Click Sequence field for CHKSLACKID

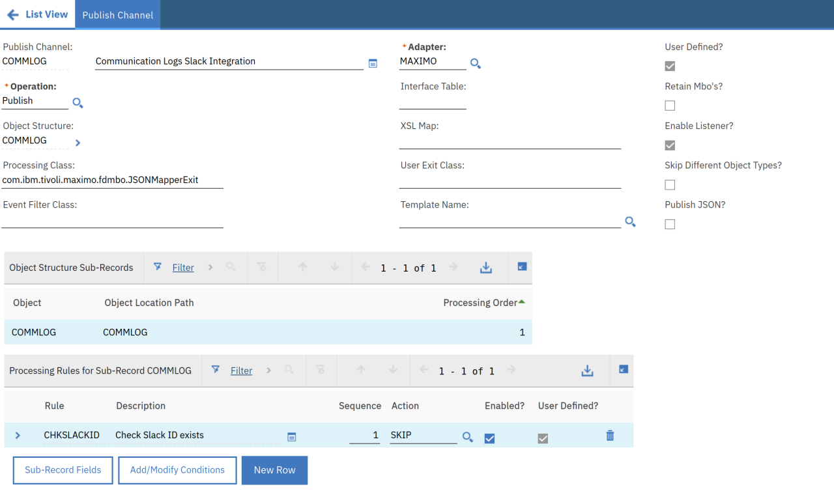coord(364,435)
